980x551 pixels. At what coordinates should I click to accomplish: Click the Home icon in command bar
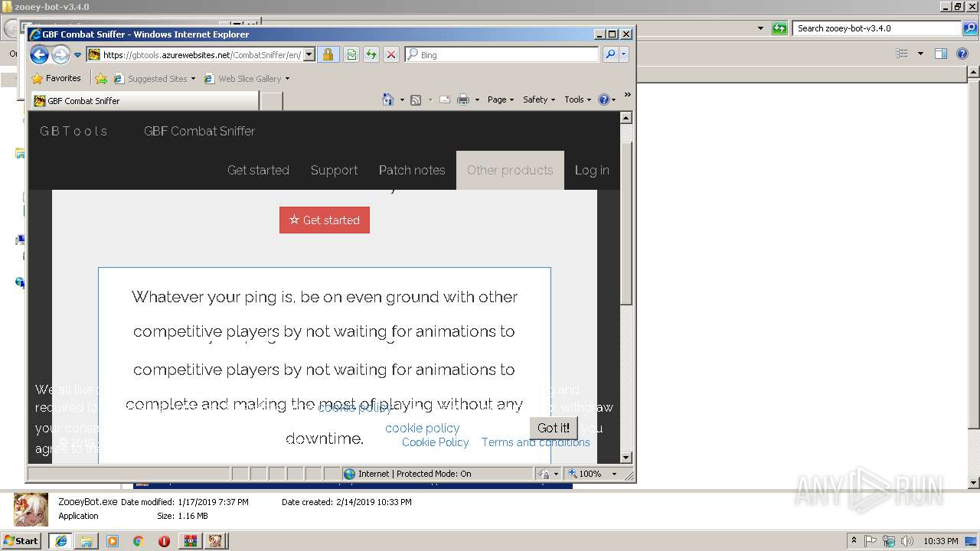(388, 99)
